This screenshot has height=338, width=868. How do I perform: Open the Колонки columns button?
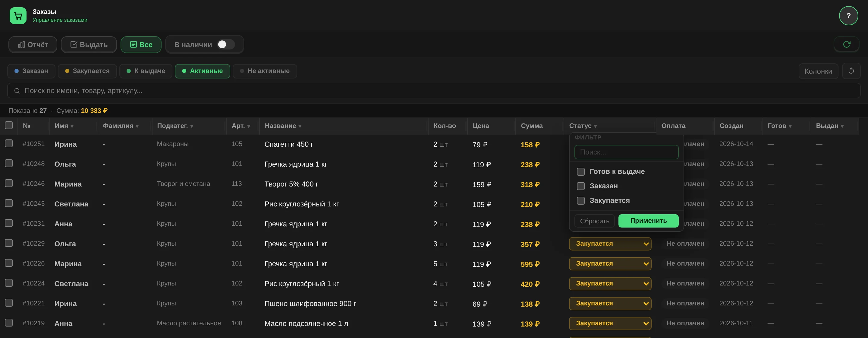(x=818, y=71)
